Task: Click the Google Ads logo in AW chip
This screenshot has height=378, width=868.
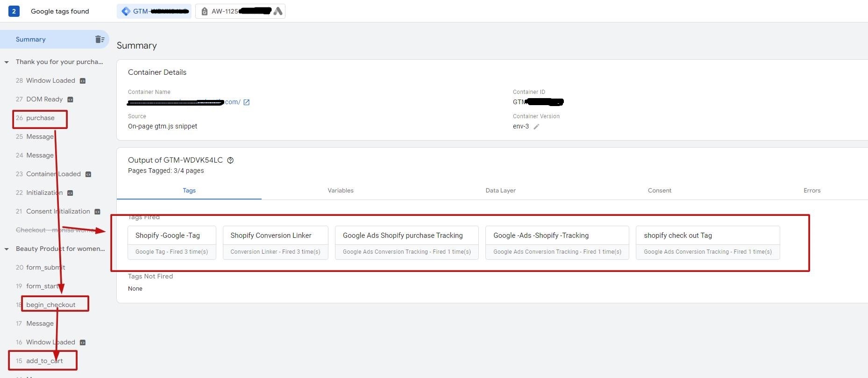Action: pyautogui.click(x=278, y=11)
